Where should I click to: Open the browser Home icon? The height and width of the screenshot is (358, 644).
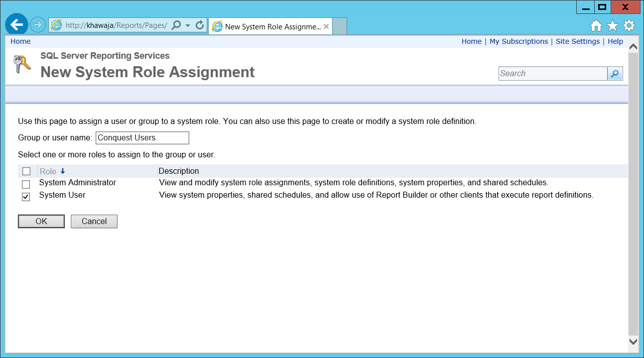click(x=596, y=25)
